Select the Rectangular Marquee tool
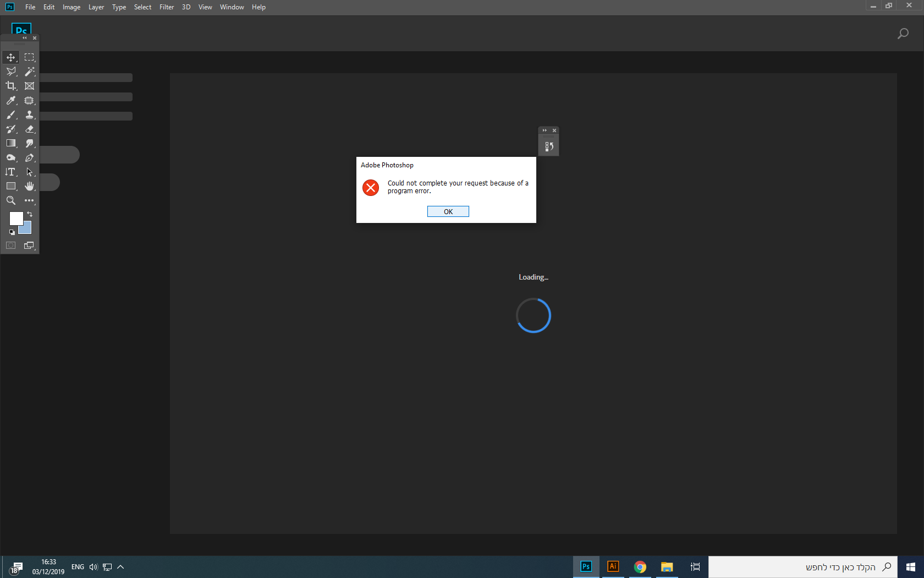924x578 pixels. pyautogui.click(x=29, y=57)
